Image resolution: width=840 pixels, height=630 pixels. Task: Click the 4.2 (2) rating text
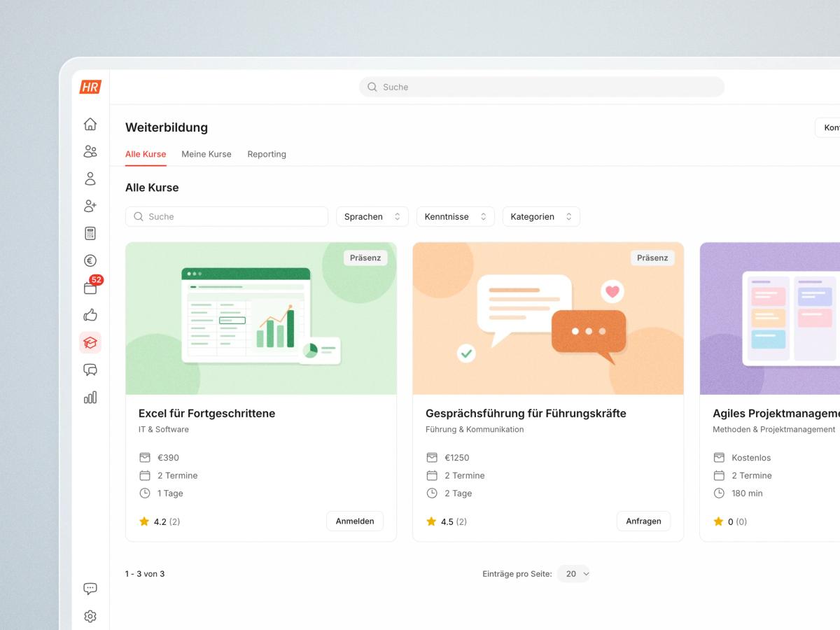pos(167,521)
